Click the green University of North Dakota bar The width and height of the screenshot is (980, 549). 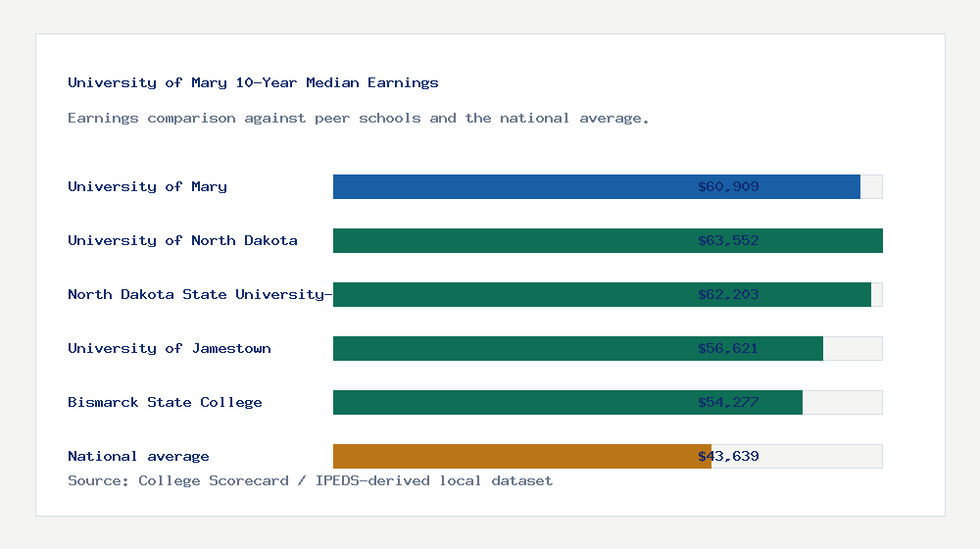(x=609, y=241)
